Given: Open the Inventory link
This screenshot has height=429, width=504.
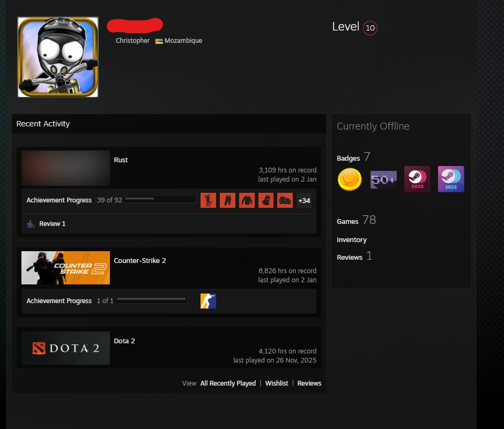Looking at the screenshot, I should (352, 240).
